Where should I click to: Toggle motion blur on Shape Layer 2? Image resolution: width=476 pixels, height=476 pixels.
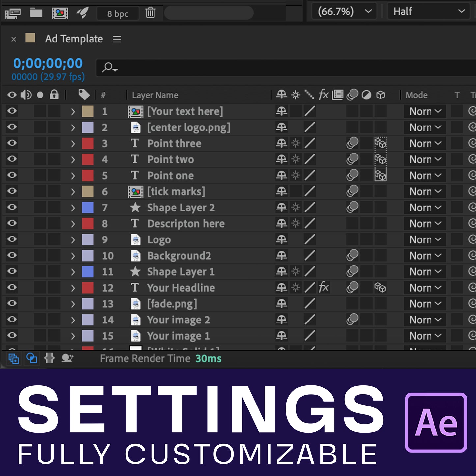pyautogui.click(x=352, y=208)
